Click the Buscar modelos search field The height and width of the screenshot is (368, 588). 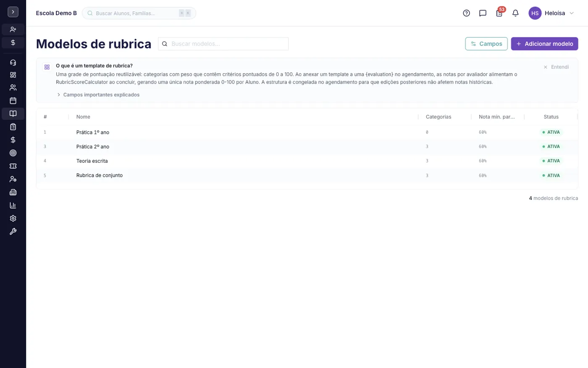[x=223, y=44]
